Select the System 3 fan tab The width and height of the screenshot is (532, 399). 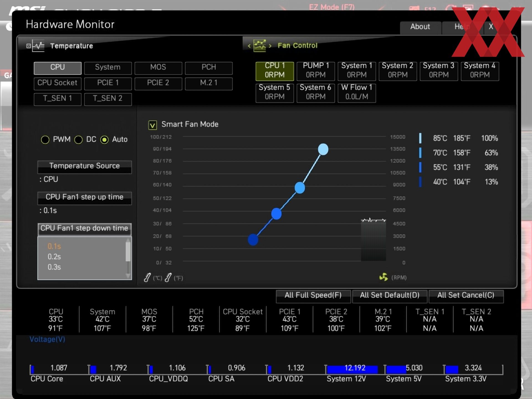tap(439, 71)
